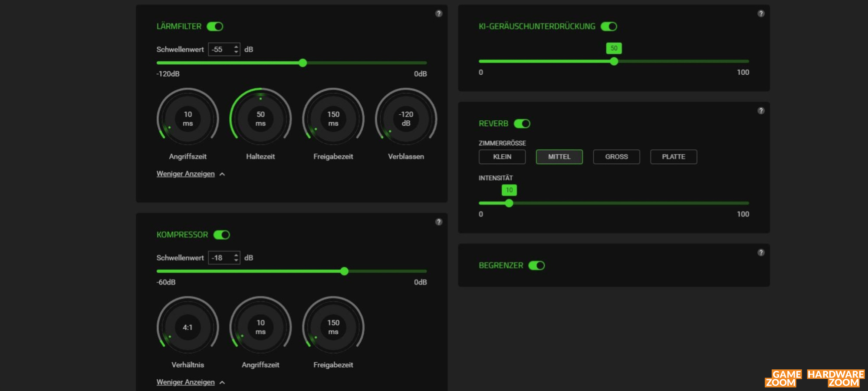Select Mittel room size
Screen dimensions: 868x391
tap(559, 157)
